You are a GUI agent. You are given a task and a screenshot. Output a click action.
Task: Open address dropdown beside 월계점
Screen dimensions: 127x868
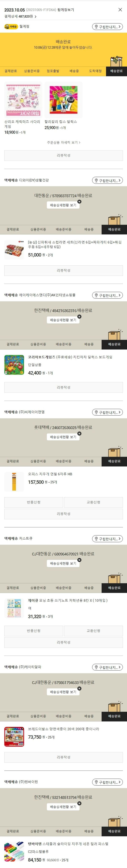107,27
